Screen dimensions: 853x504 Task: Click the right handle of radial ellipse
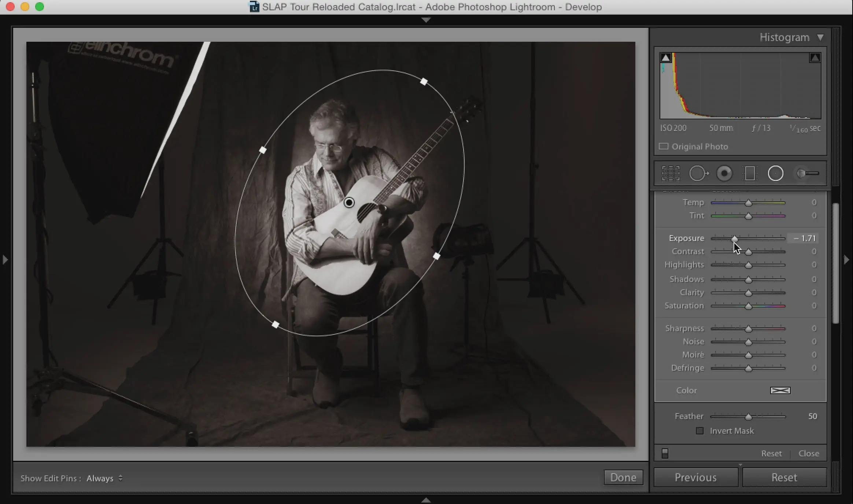coord(436,256)
